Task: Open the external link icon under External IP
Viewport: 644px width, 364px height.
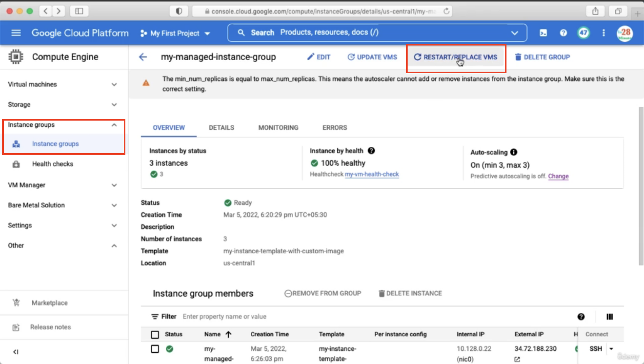Action: coord(517,359)
